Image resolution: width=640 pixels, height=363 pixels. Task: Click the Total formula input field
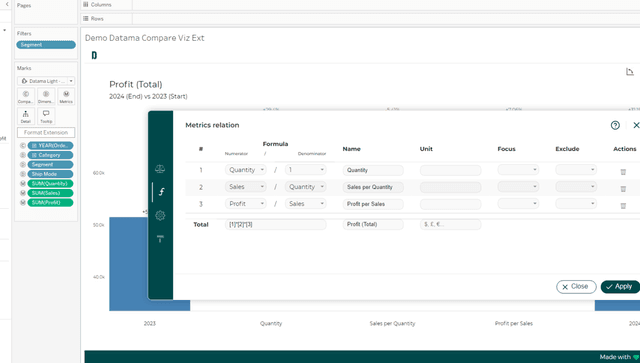276,224
